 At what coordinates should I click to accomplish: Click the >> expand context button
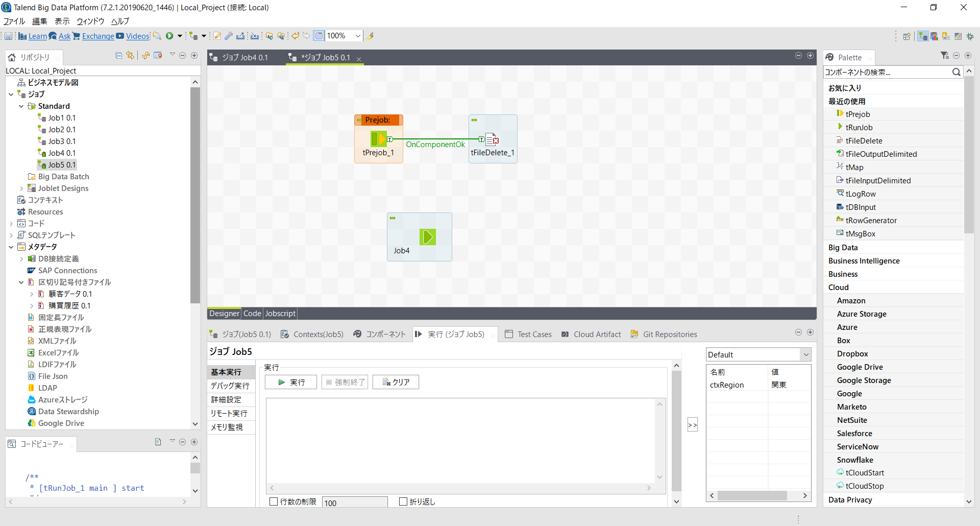click(692, 425)
